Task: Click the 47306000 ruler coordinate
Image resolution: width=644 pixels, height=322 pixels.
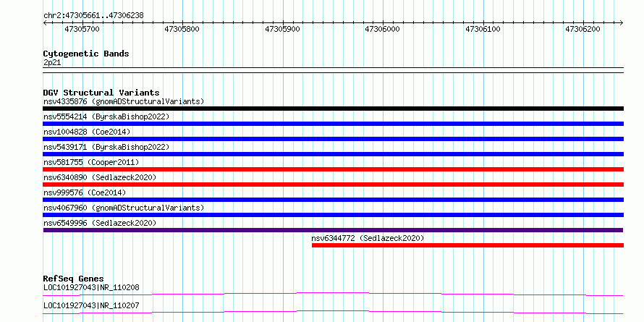Action: [x=382, y=29]
